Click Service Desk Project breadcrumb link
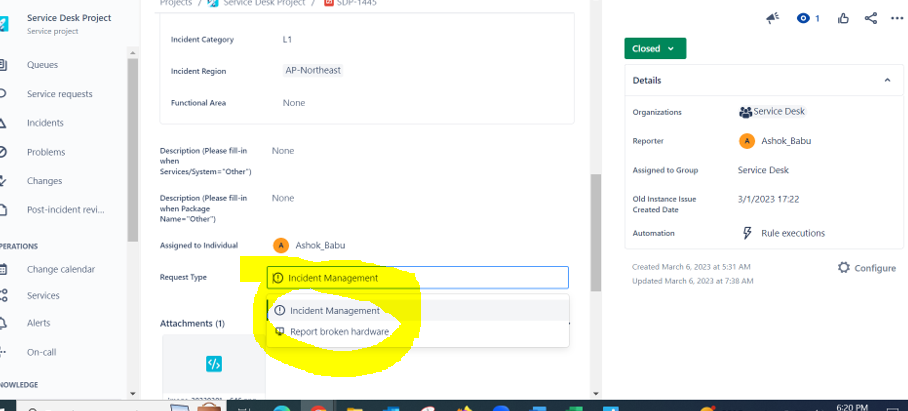 [263, 3]
